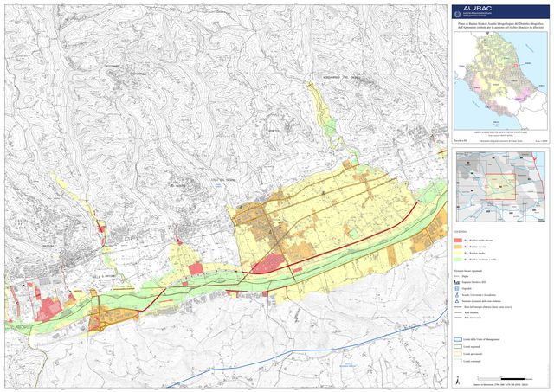Screen dimensions: 554x392
Task: Click the yellow R2 medium risk swatch
Action: coord(458,254)
